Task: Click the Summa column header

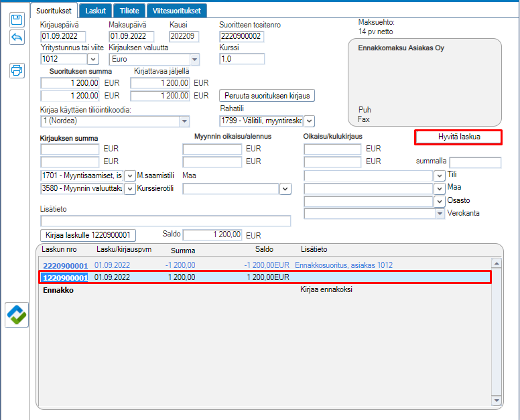Action: [183, 251]
